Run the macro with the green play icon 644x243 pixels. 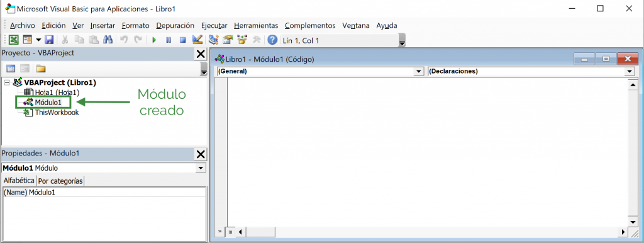(x=155, y=40)
